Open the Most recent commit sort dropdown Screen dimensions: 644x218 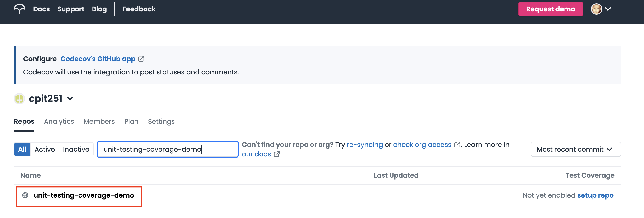tap(575, 149)
